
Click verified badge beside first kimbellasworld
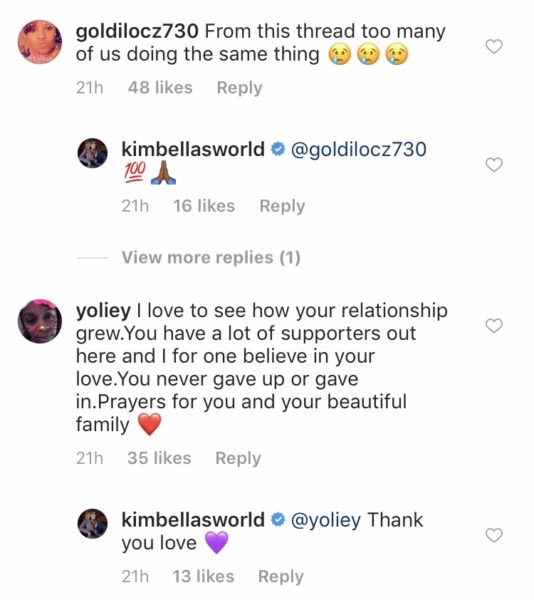pos(278,149)
